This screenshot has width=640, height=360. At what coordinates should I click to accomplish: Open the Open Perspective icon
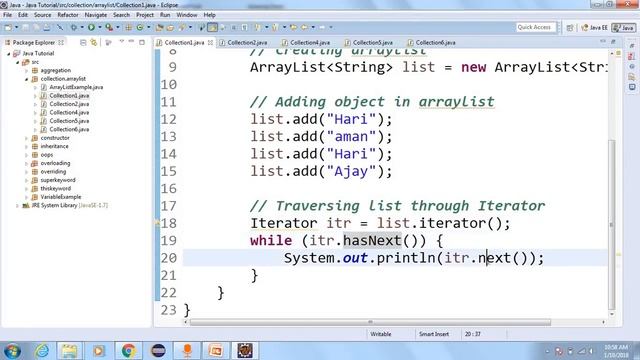click(x=570, y=28)
